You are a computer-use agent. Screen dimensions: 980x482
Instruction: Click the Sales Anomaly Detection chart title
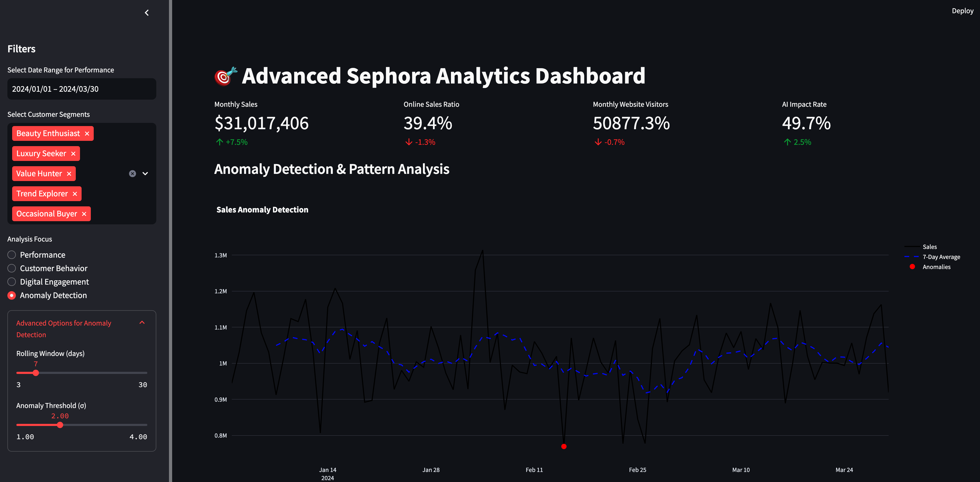click(262, 210)
